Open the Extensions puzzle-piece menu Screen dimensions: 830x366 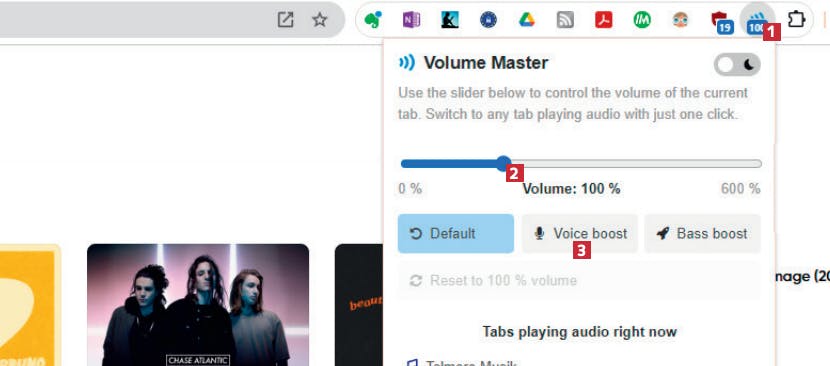(796, 21)
